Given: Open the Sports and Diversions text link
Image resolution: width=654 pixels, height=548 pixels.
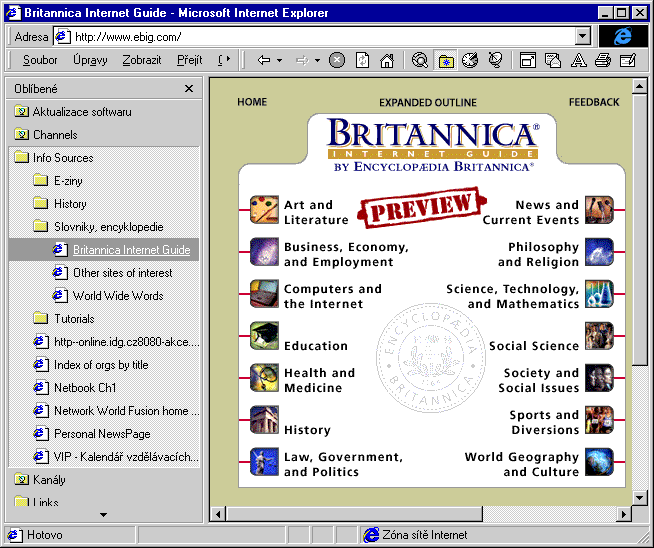Looking at the screenshot, I should [544, 422].
